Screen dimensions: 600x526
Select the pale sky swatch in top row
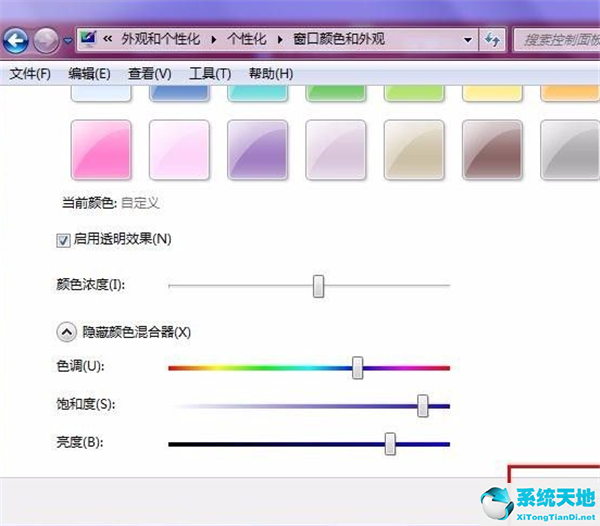point(101,93)
